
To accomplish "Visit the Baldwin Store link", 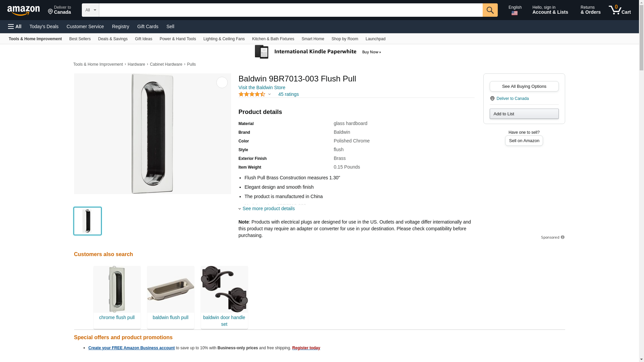I will (x=262, y=87).
